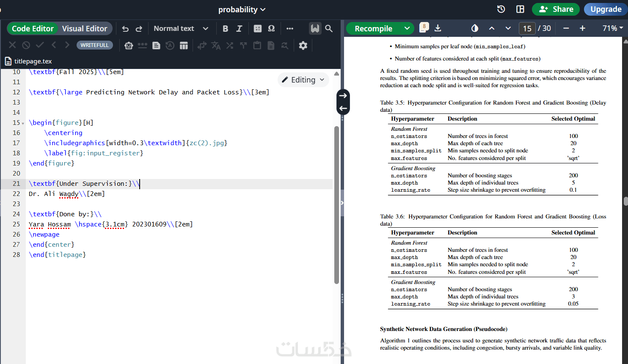Open the 71% zoom level dropdown

[612, 28]
